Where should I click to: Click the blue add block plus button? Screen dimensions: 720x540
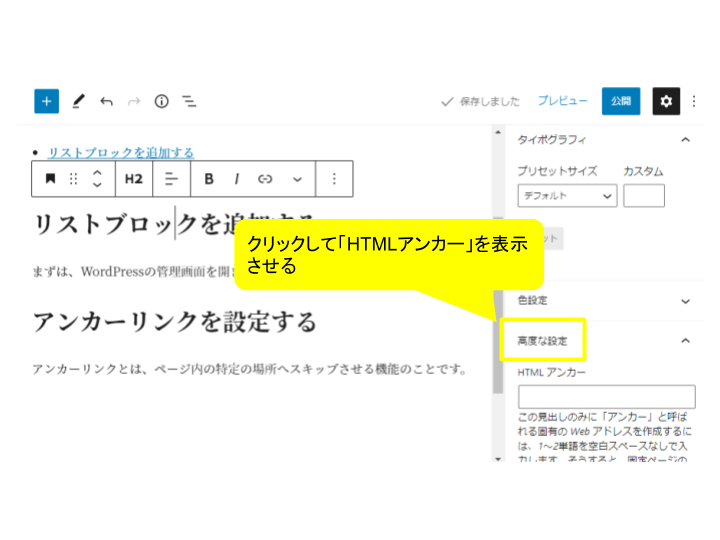point(47,101)
